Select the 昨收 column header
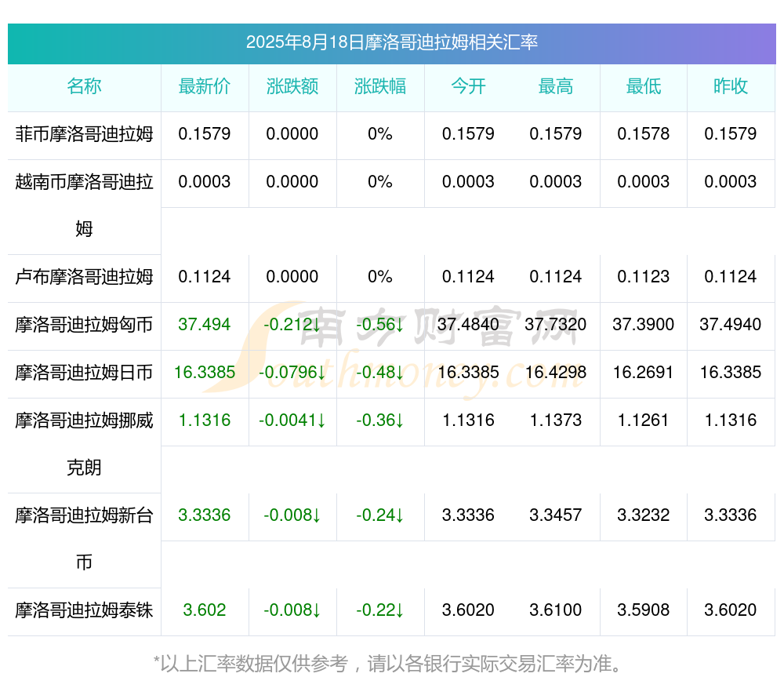 click(731, 86)
